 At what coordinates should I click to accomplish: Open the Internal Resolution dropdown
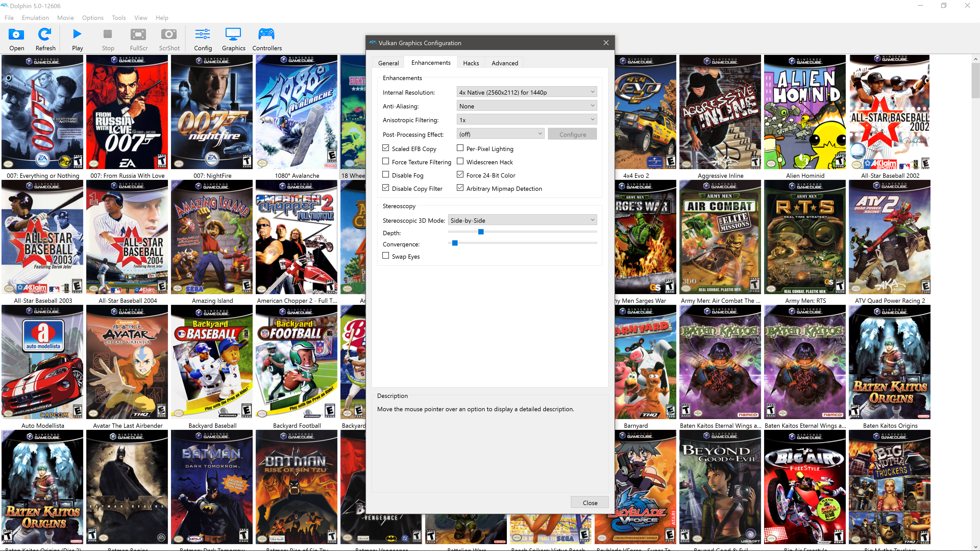[526, 92]
